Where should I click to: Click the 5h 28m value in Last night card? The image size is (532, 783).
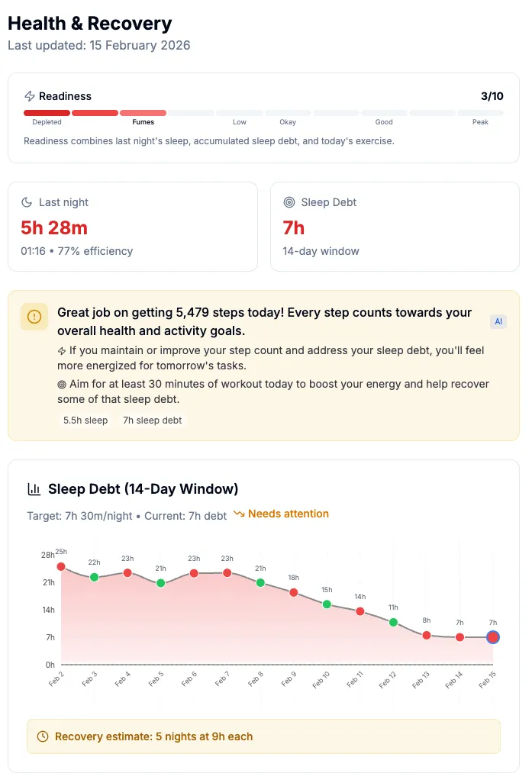[x=54, y=227]
